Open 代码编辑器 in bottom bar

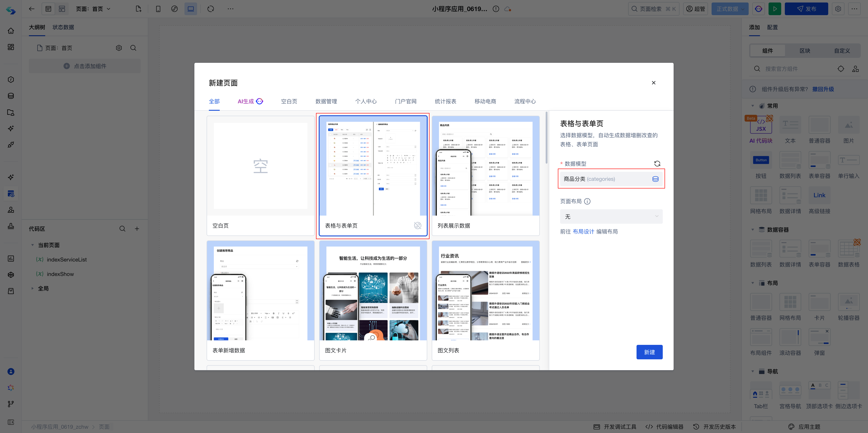(664, 427)
